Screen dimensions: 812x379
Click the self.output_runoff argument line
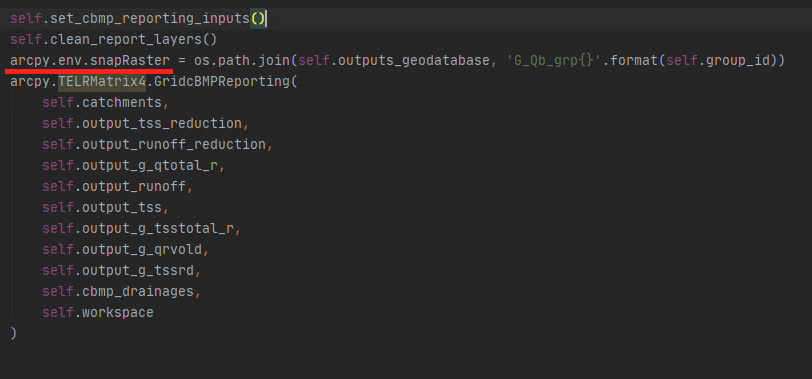(x=114, y=186)
